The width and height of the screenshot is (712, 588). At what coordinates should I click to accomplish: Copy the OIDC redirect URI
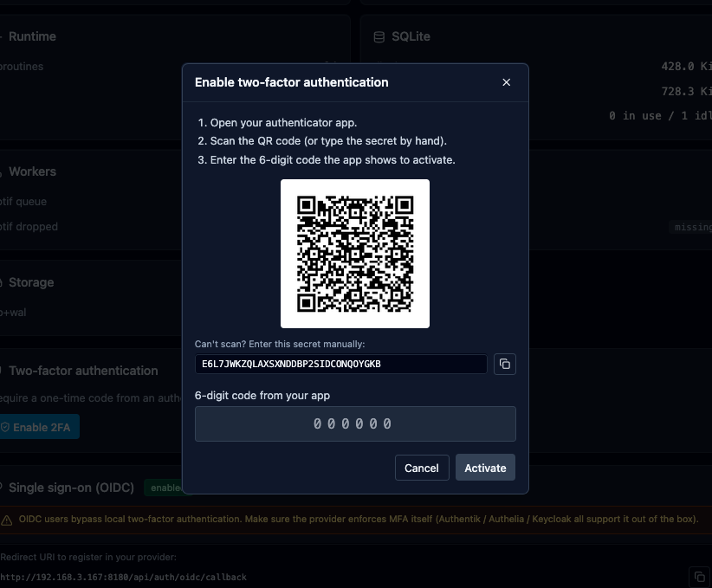[699, 577]
